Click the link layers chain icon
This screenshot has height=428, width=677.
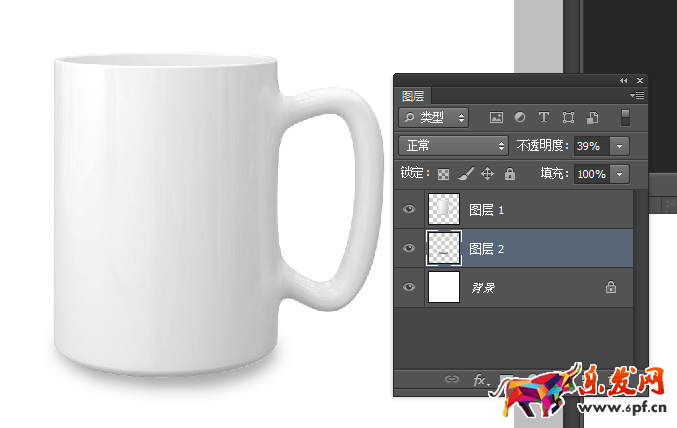tap(452, 380)
